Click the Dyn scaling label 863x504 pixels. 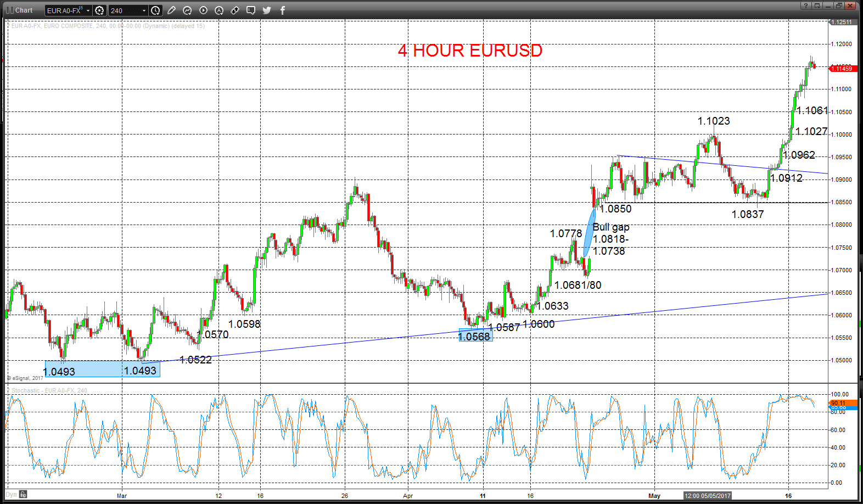coord(12,495)
